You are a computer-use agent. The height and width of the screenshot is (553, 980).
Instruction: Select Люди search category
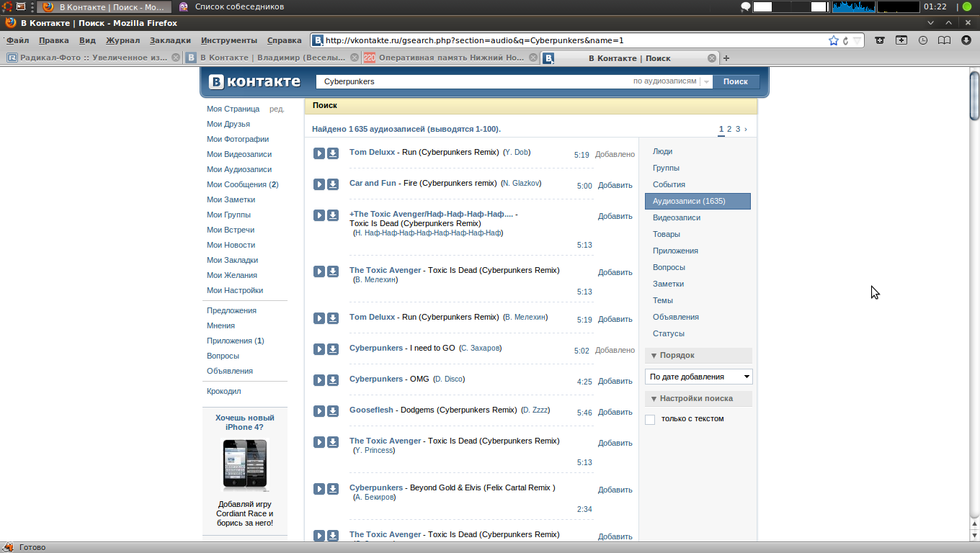(x=662, y=151)
